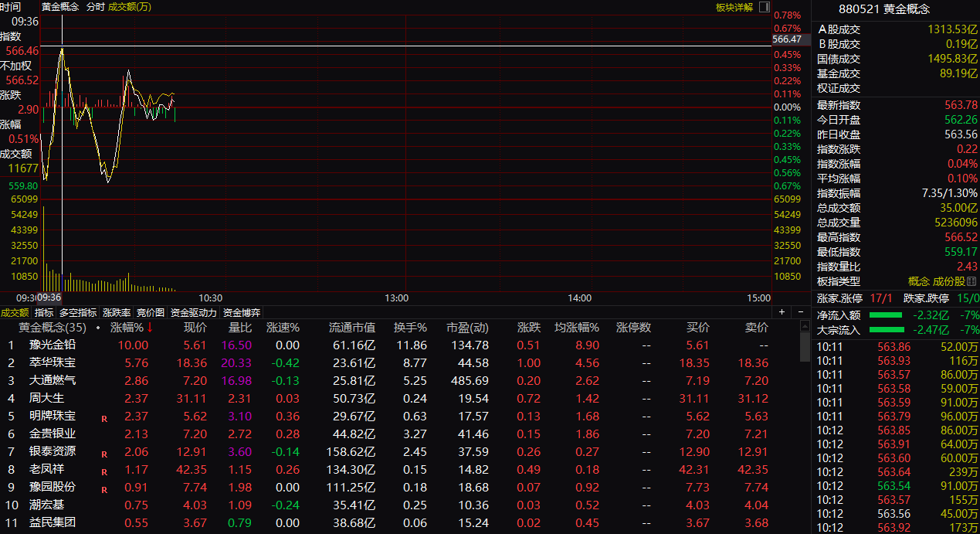
Task: Click the red sort arrow on 涨幅%
Action: pos(151,328)
